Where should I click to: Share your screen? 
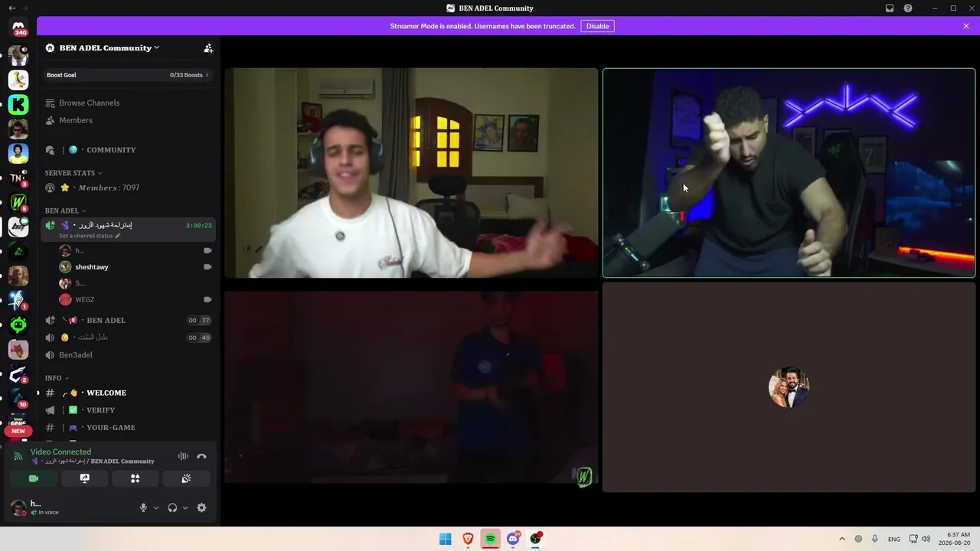tap(85, 478)
